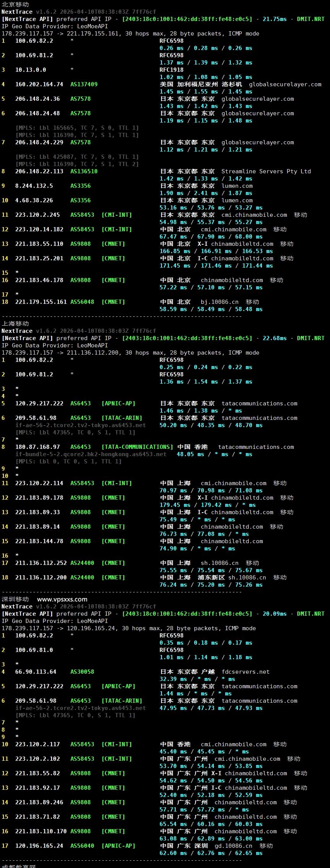Click the [TATA-COMMUNICATIONS] tag
The height and width of the screenshot is (868, 330).
pos(137,447)
